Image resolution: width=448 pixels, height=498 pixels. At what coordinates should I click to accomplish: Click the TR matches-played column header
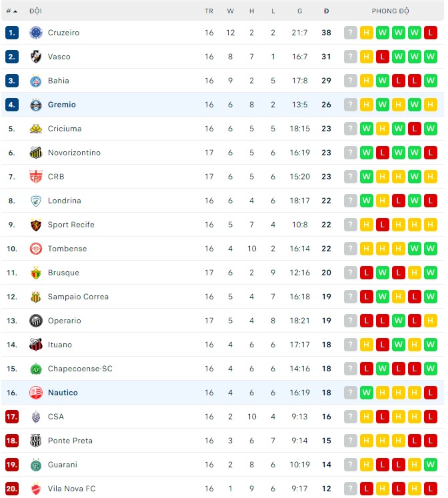tap(209, 11)
